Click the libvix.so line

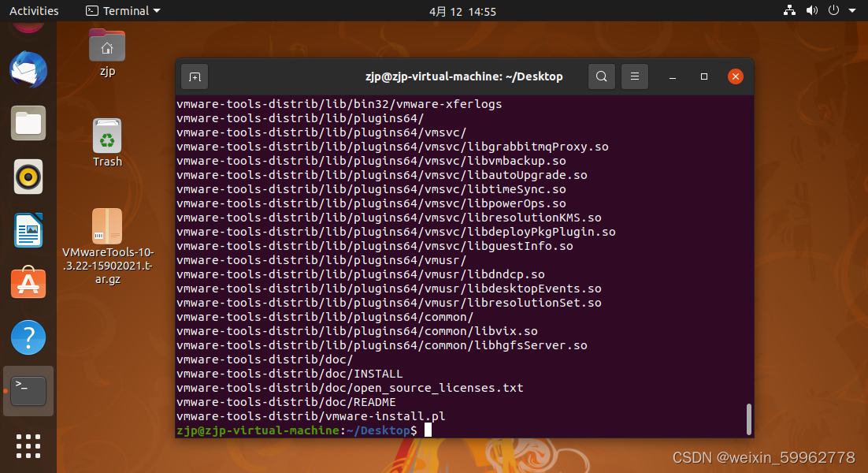tap(357, 331)
